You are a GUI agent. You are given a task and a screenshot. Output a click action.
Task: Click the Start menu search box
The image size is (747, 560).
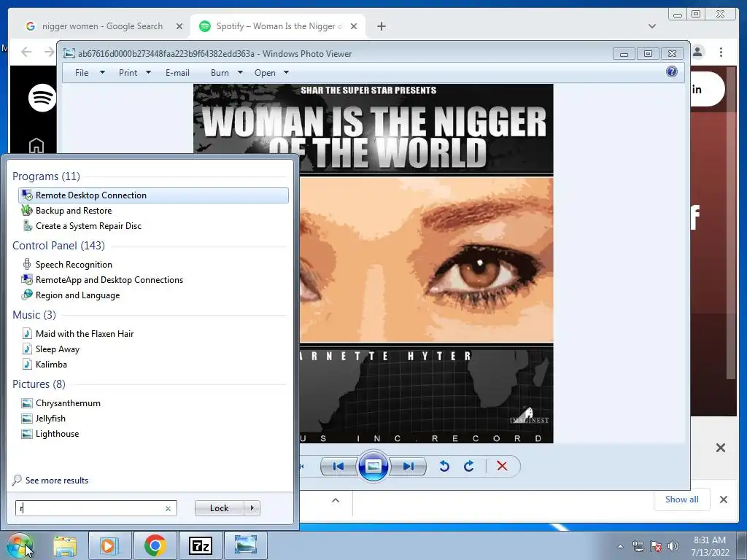click(90, 508)
